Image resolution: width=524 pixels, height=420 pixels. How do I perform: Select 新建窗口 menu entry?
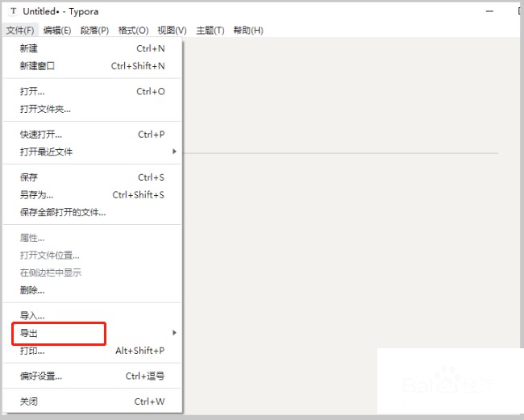[x=92, y=66]
